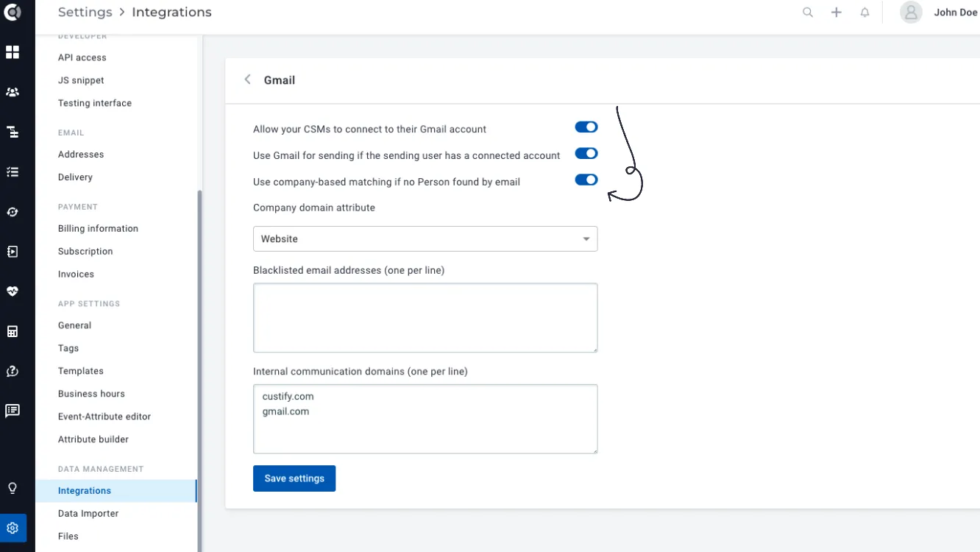Open the dashboard grid icon in left rail
Screen dimensions: 980x552
click(x=13, y=52)
